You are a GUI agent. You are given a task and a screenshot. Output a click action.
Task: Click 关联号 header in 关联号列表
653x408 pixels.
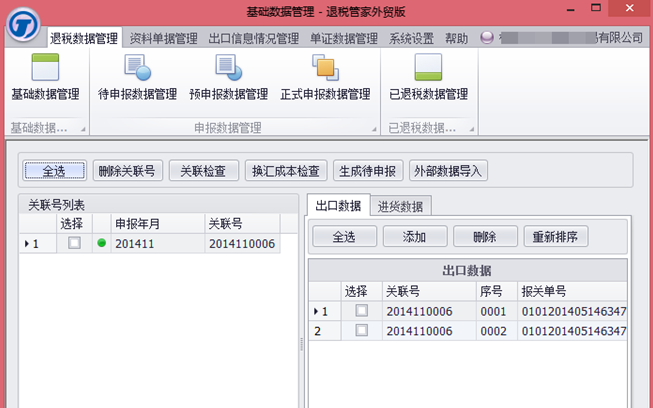(242, 224)
